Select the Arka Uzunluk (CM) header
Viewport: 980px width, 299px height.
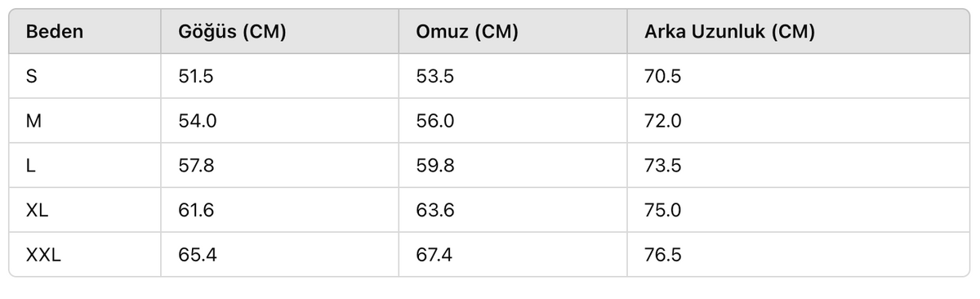pos(729,32)
